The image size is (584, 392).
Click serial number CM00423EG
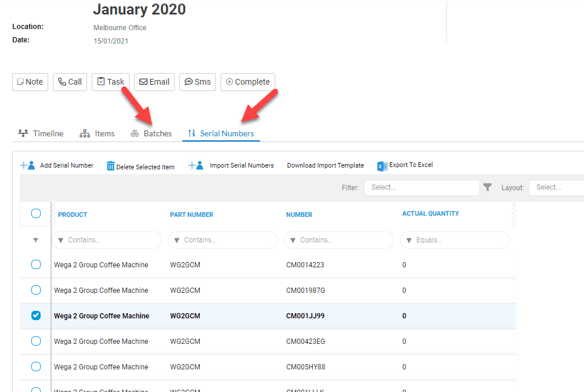[x=305, y=342]
